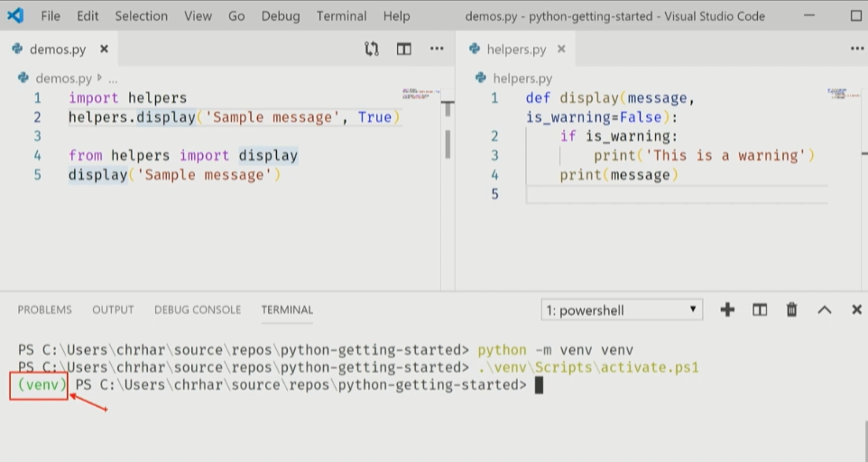Viewport: 868px width, 462px height.
Task: Click the Visual Studio Code logo icon
Action: point(15,15)
